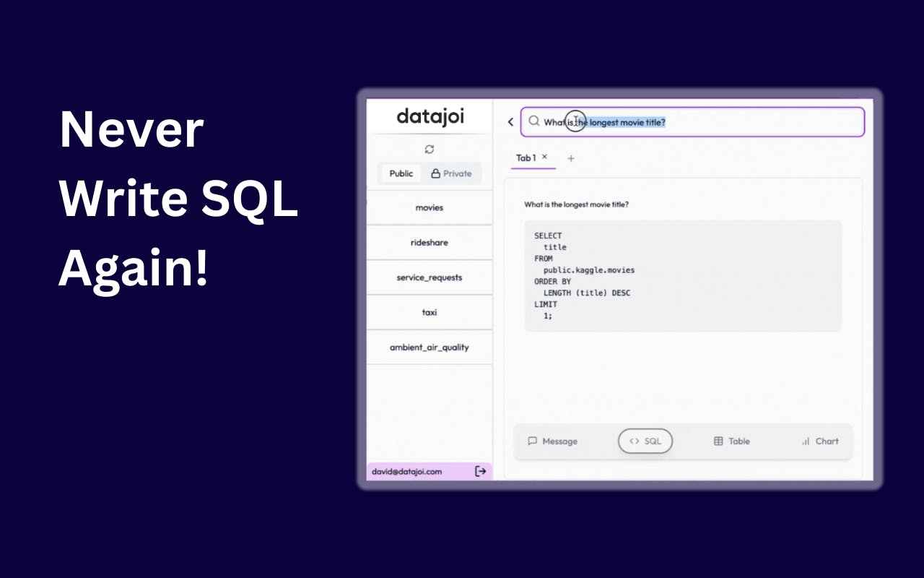This screenshot has height=578, width=924.
Task: Show the SQL view
Action: coord(645,441)
